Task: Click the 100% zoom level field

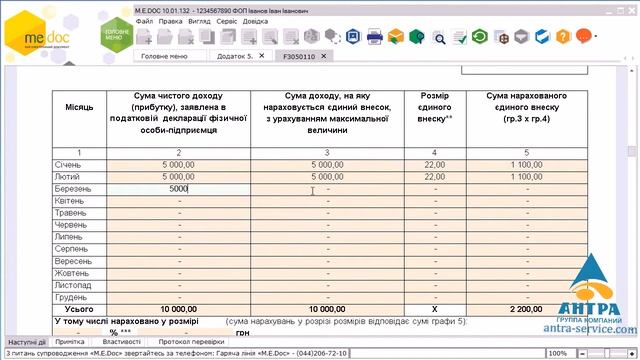Action: pyautogui.click(x=560, y=353)
